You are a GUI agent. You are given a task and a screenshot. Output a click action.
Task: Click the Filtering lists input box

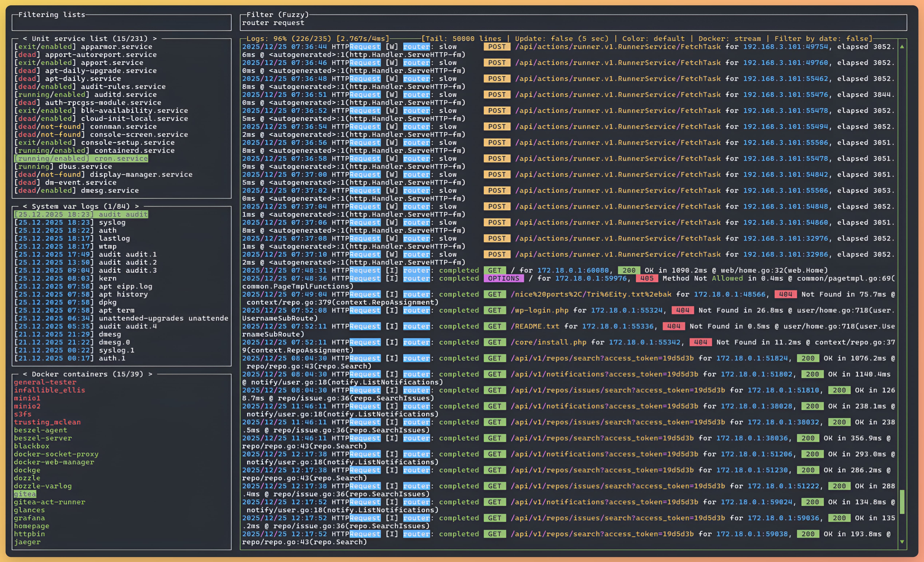[x=121, y=23]
